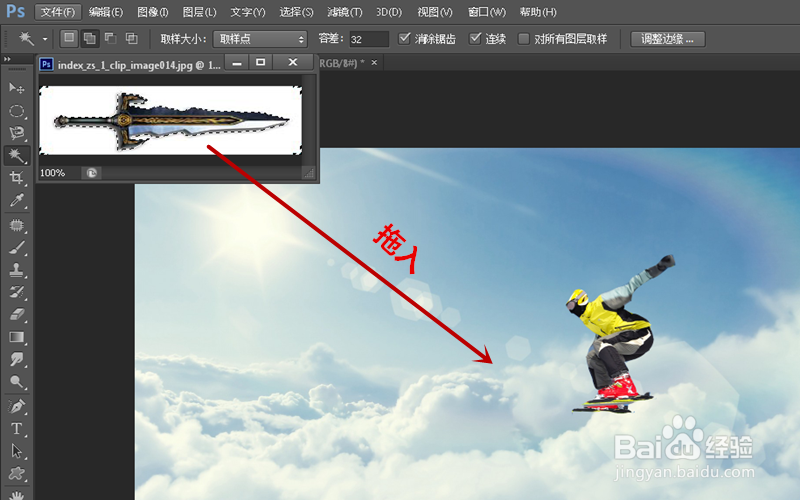Open the tool preset picker arrow
This screenshot has width=800, height=500.
(45, 39)
